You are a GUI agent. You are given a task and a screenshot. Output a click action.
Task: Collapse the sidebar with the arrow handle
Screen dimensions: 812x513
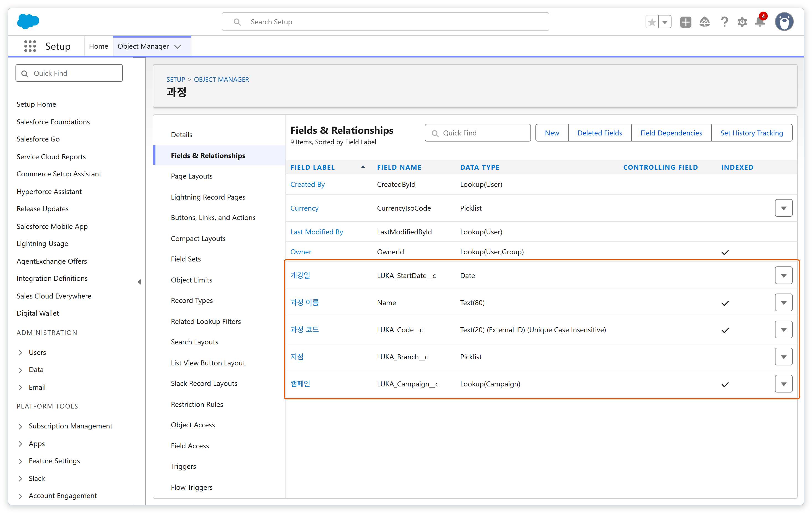tap(139, 282)
